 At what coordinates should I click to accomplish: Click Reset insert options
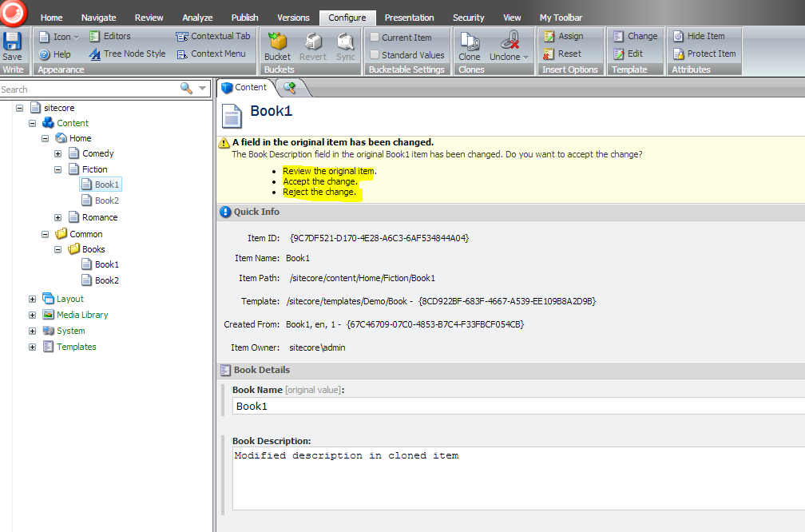[x=563, y=54]
